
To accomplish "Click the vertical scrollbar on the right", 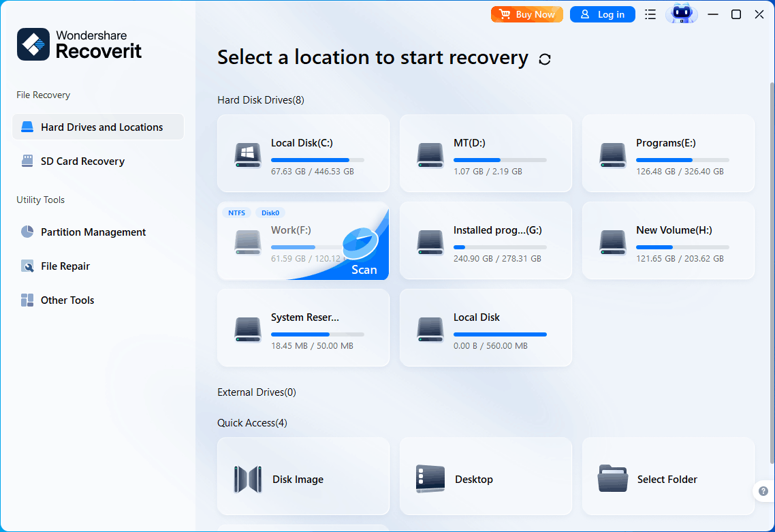I will (772, 273).
